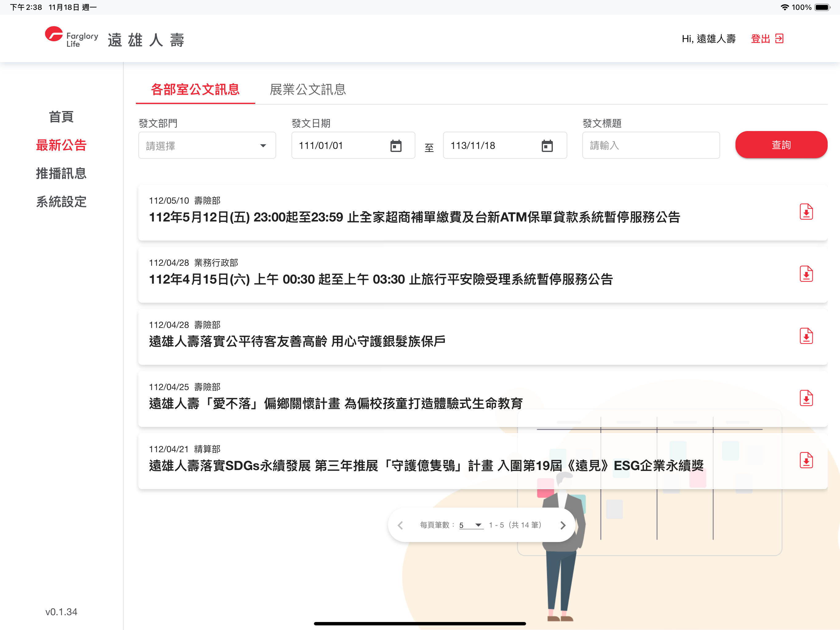Click the Farglory Life logo

point(72,38)
